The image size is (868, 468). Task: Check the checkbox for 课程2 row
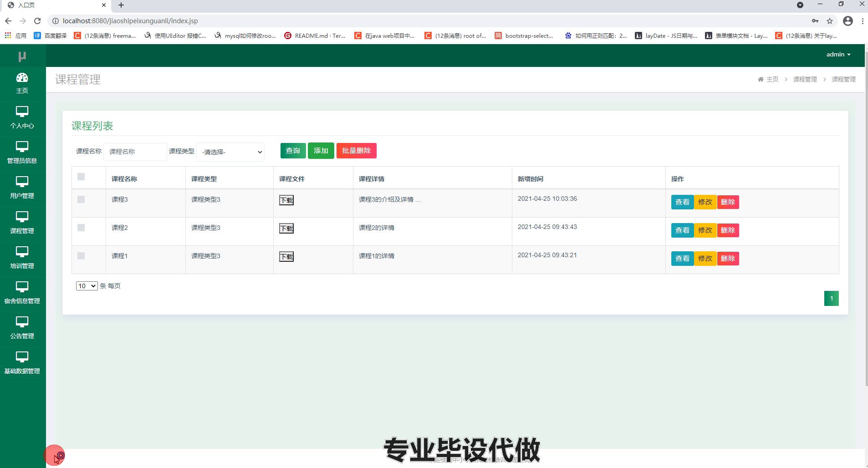pos(81,228)
